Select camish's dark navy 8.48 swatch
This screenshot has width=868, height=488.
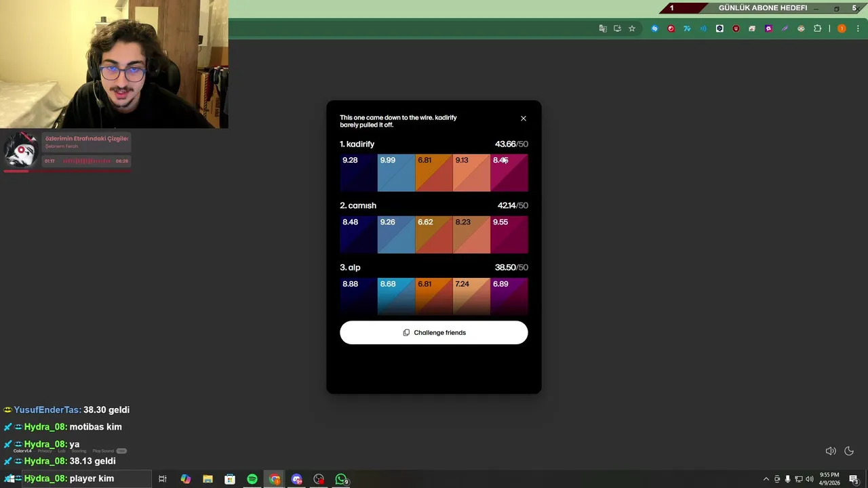click(359, 235)
